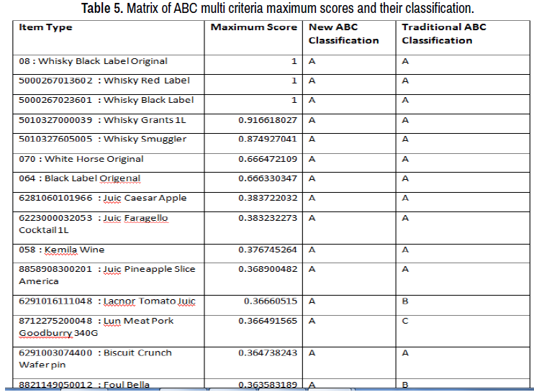Select the Kemila Wine item cell

[61, 250]
